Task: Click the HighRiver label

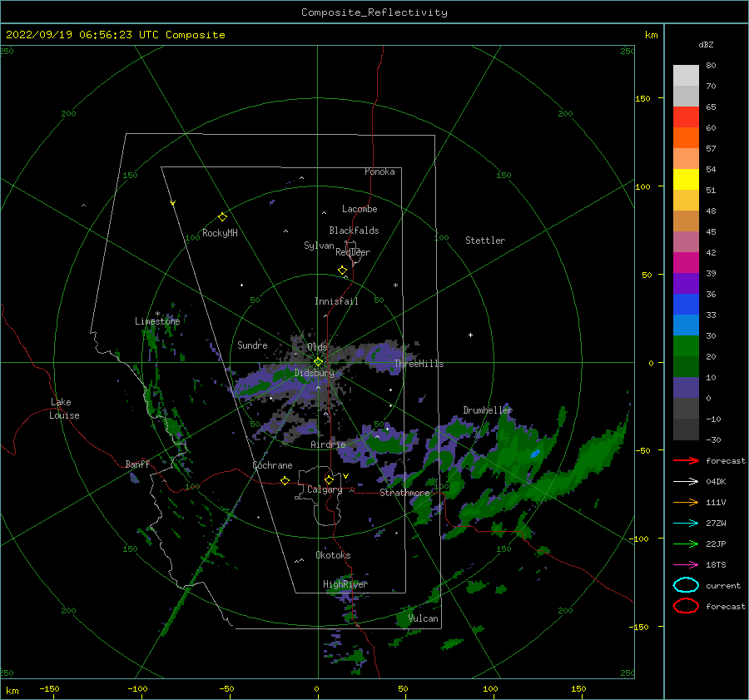Action: [345, 584]
